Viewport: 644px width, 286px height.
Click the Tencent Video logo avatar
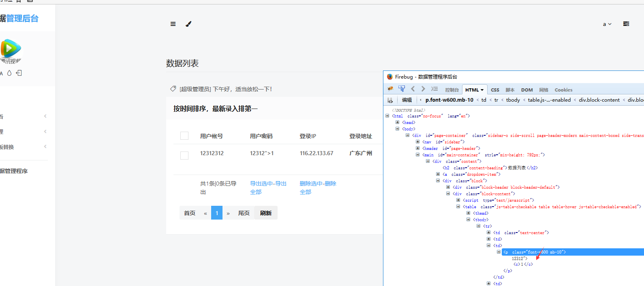[x=11, y=51]
